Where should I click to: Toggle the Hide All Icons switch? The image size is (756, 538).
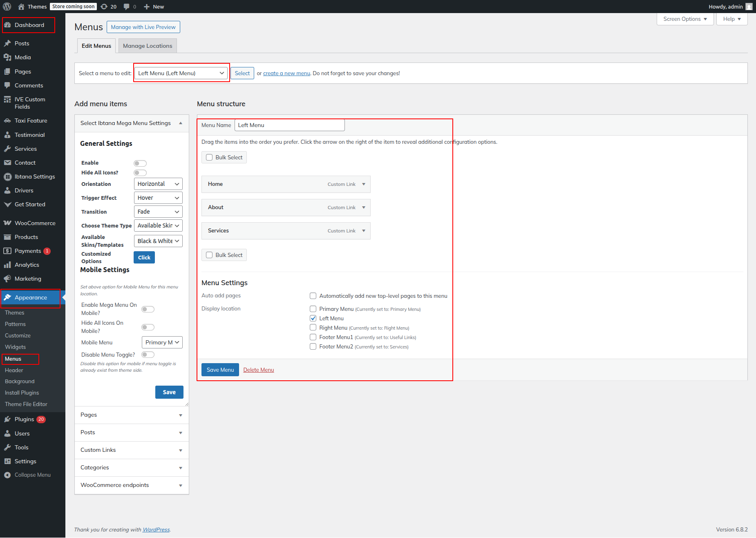[x=140, y=173]
